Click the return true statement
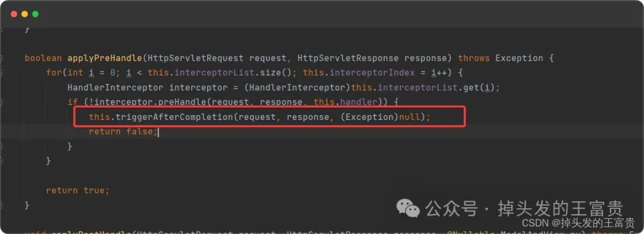 [x=78, y=190]
